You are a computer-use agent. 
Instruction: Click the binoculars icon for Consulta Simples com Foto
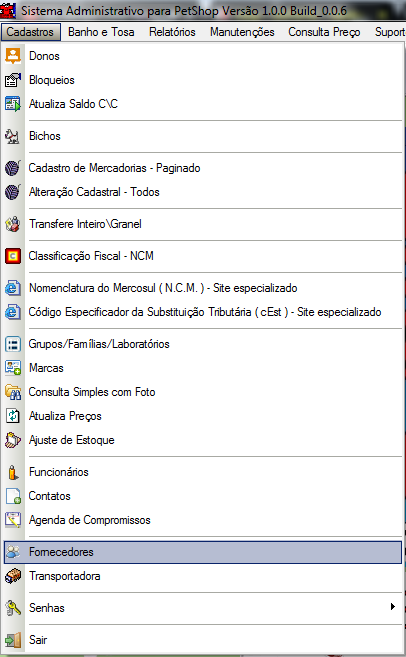pos(13,392)
